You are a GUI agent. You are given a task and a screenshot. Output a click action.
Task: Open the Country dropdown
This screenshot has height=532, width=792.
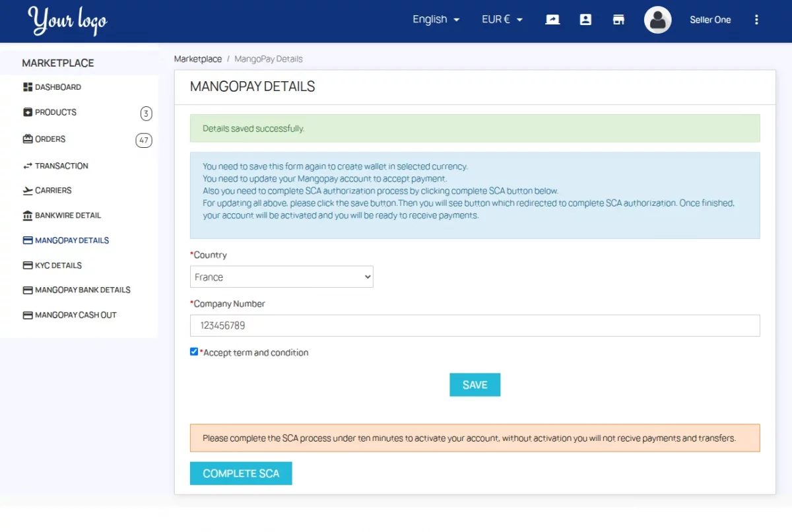coord(282,277)
